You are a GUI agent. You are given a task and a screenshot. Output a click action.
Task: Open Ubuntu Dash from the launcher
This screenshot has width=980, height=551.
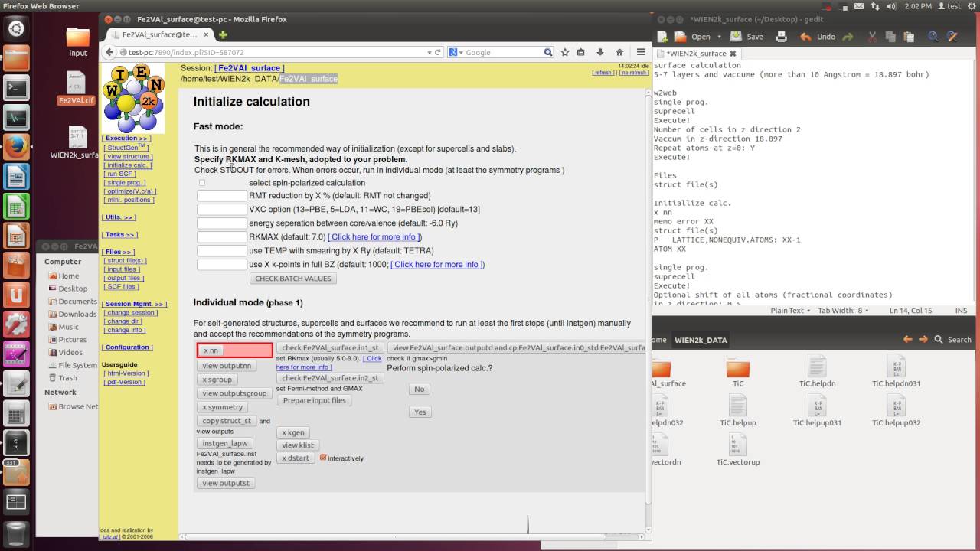click(16, 30)
